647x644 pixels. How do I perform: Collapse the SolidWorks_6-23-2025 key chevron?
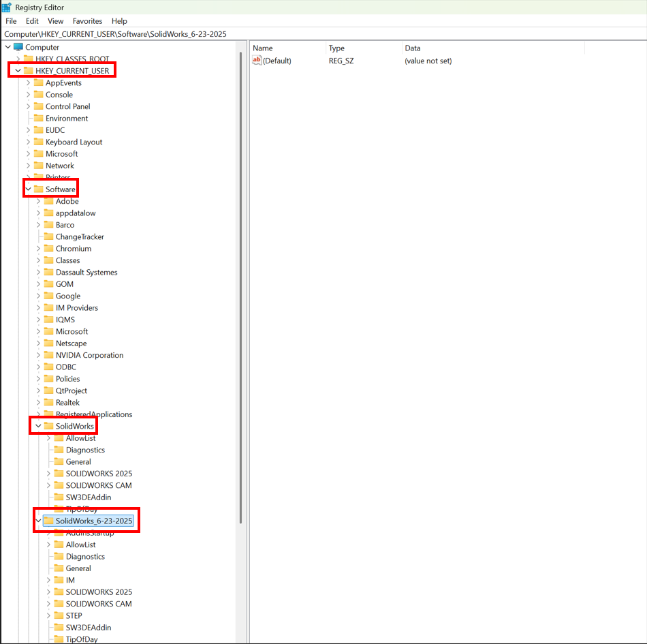38,521
